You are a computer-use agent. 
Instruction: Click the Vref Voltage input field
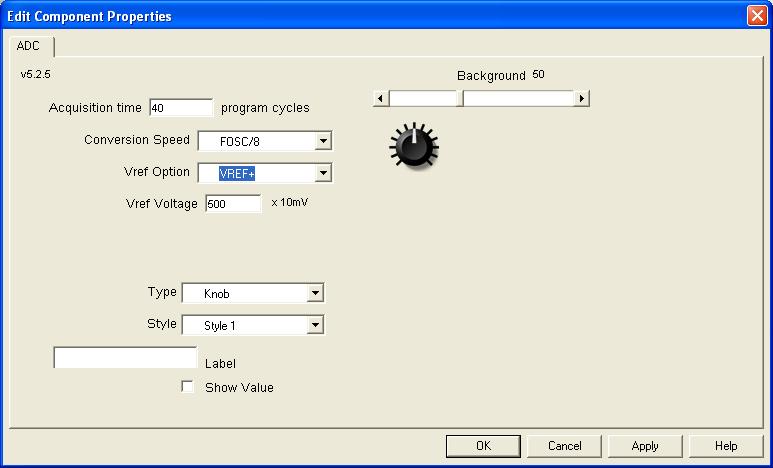[x=233, y=204]
